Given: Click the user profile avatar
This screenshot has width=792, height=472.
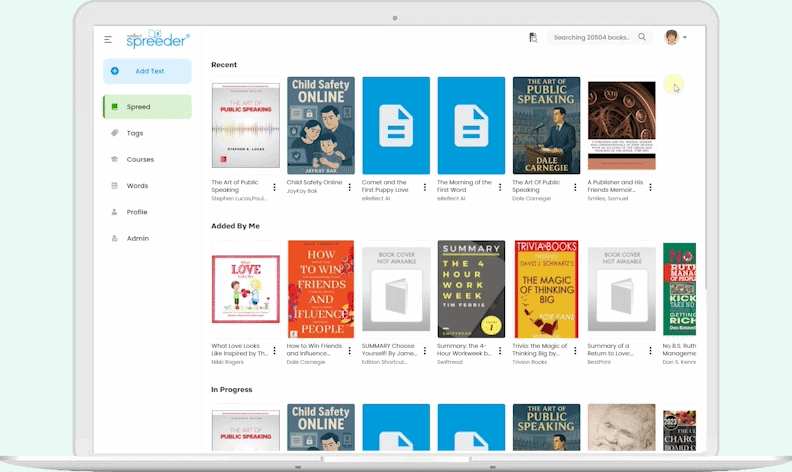Looking at the screenshot, I should (x=671, y=37).
